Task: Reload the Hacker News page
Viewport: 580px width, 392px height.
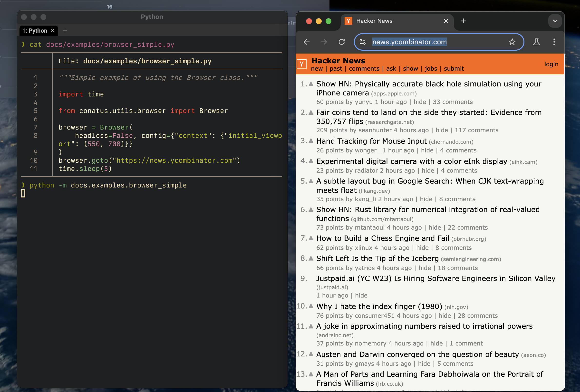Action: [x=342, y=42]
